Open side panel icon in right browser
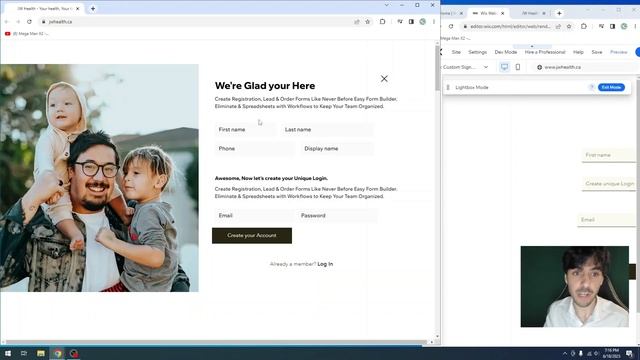The image size is (640, 360). pos(612,26)
